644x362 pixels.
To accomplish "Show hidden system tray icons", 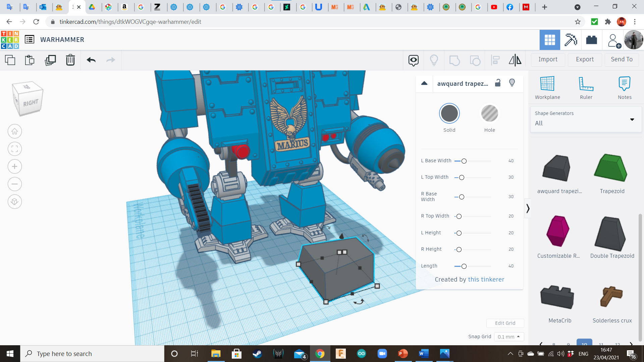I will (x=510, y=354).
